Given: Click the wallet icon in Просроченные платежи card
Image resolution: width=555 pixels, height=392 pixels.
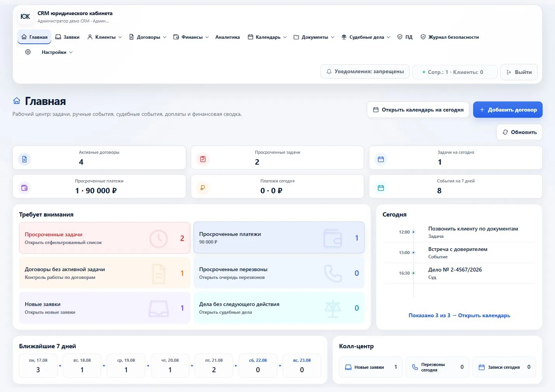Looking at the screenshot, I should click(333, 238).
